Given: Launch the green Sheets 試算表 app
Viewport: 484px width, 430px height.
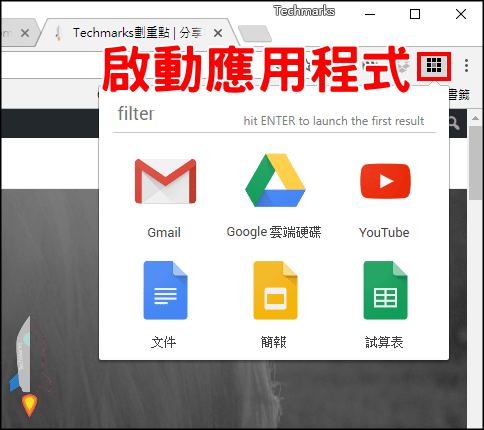Looking at the screenshot, I should 385,290.
